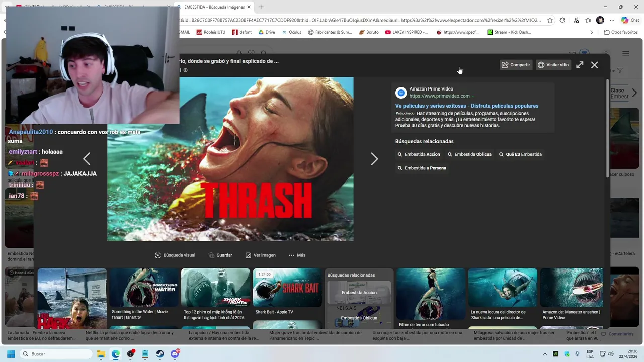644x362 pixels.
Task: Open the Sharknado director film thumbnail
Action: 503,288
